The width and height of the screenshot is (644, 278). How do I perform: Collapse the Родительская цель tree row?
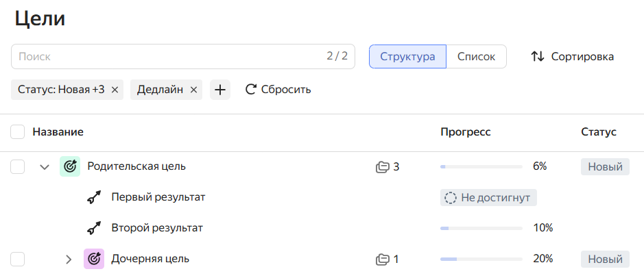click(45, 166)
